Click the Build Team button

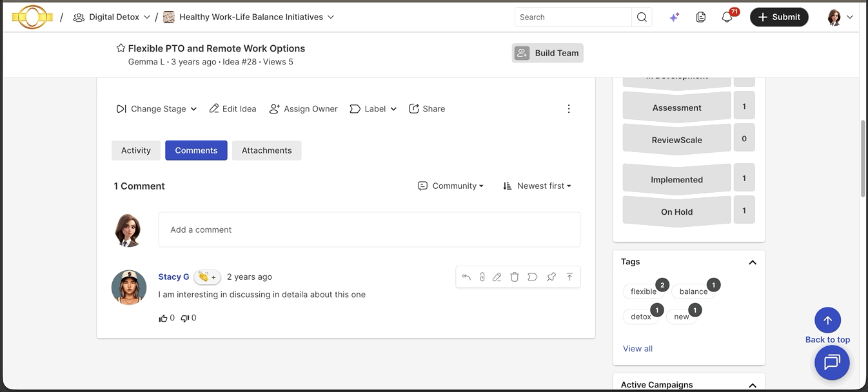pos(547,53)
